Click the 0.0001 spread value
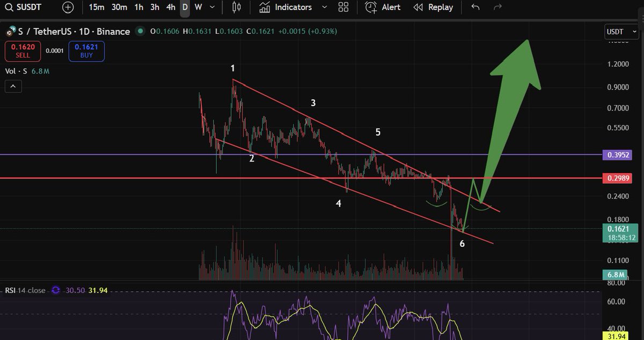 [55, 51]
